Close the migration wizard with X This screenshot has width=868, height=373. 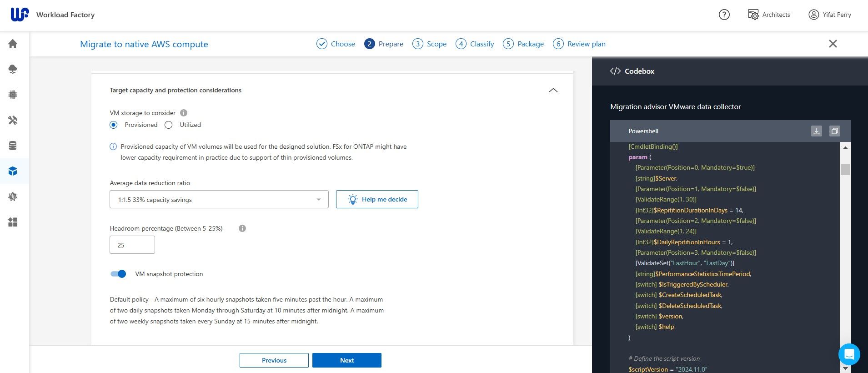833,44
